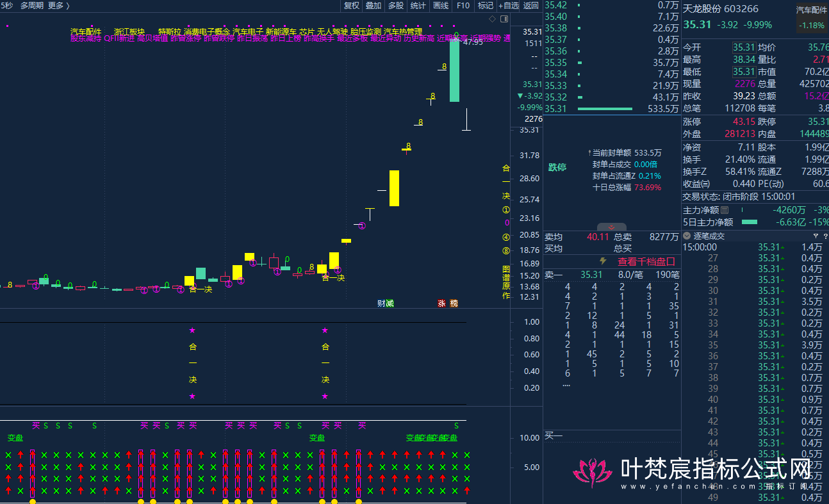Viewport: 829px width, 504px height.
Task: Click the 换手 21.40% value
Action: click(x=741, y=159)
